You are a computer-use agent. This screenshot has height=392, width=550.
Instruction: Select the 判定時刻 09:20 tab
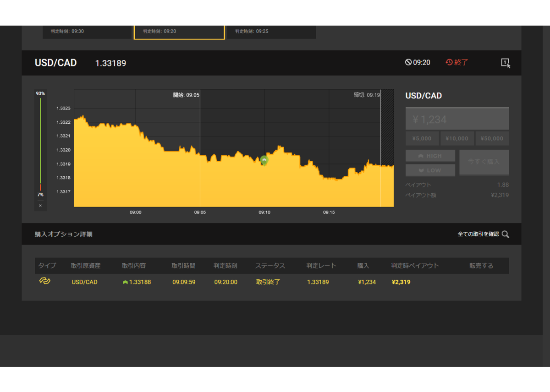pos(179,32)
